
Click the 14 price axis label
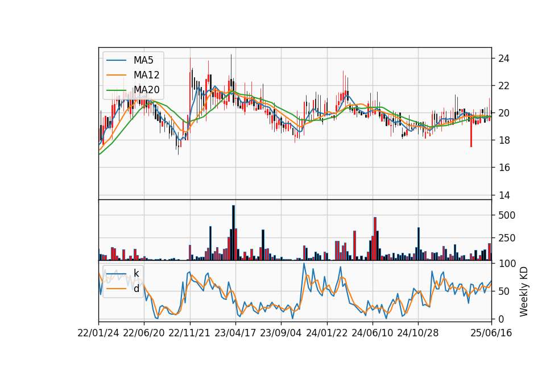click(x=504, y=195)
